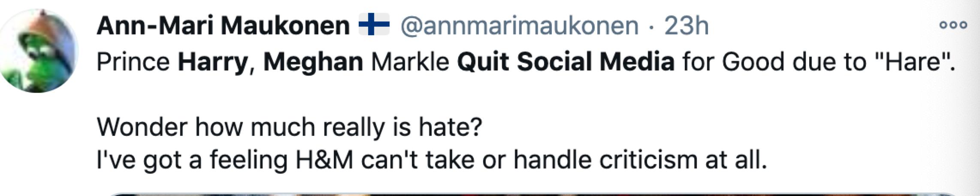
Task: Click the line Wonder how much really is hate
Action: tap(290, 127)
